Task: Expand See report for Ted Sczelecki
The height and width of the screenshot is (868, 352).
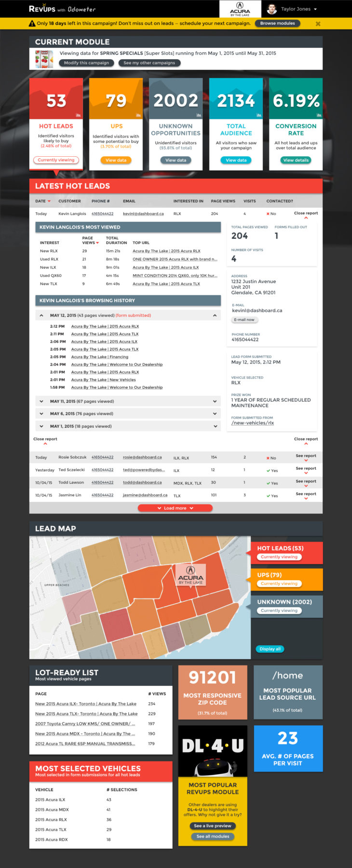Action: click(306, 470)
